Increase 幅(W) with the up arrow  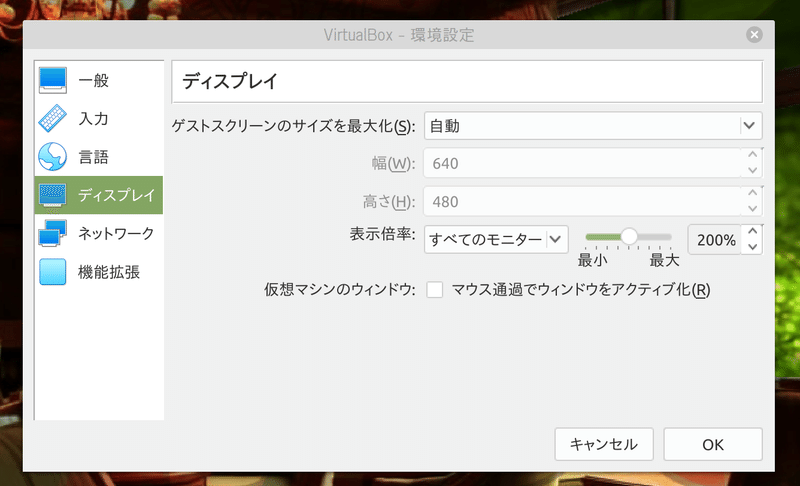point(752,155)
